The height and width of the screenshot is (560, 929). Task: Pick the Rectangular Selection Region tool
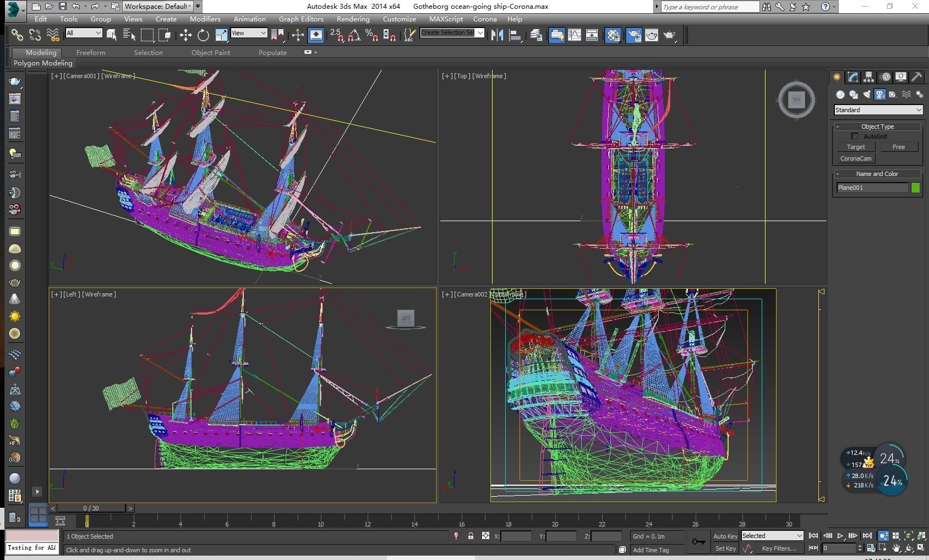(x=147, y=35)
